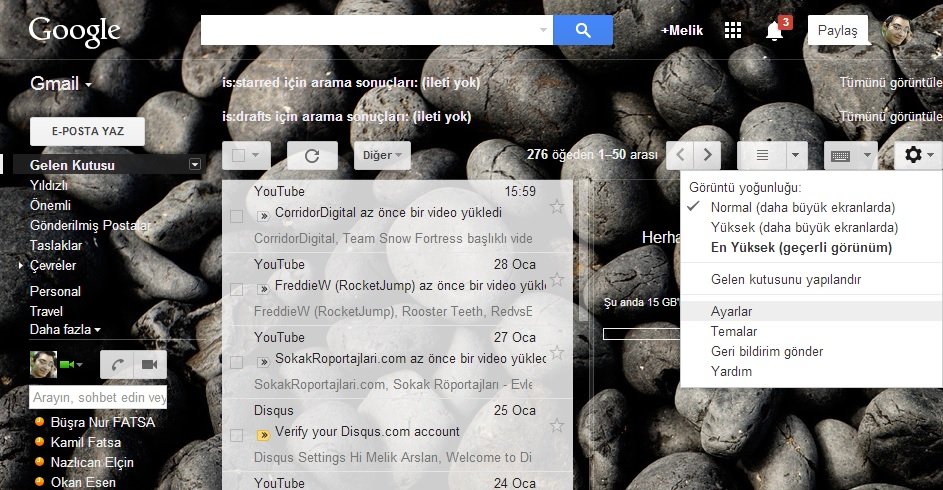Image resolution: width=943 pixels, height=490 pixels.
Task: Open the notifications bell
Action: pos(775,30)
